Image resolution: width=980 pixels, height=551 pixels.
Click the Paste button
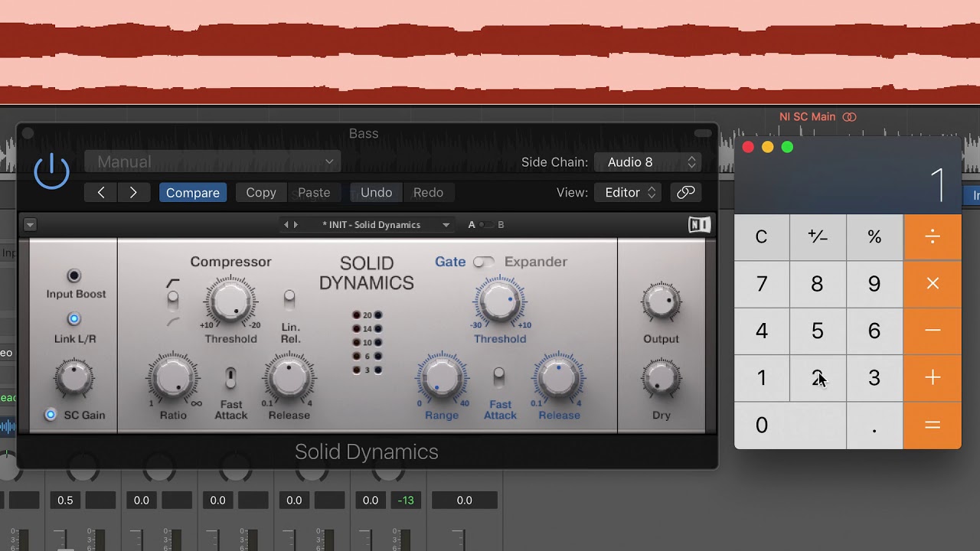click(x=314, y=193)
